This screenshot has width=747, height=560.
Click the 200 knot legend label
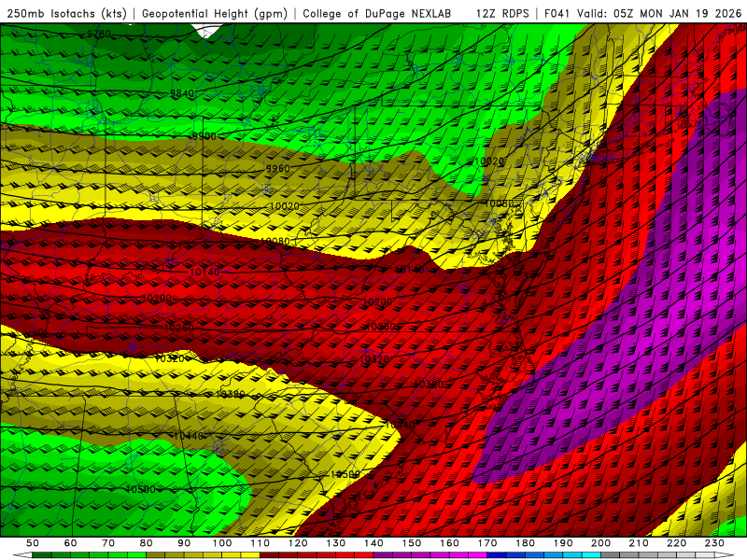(x=600, y=543)
